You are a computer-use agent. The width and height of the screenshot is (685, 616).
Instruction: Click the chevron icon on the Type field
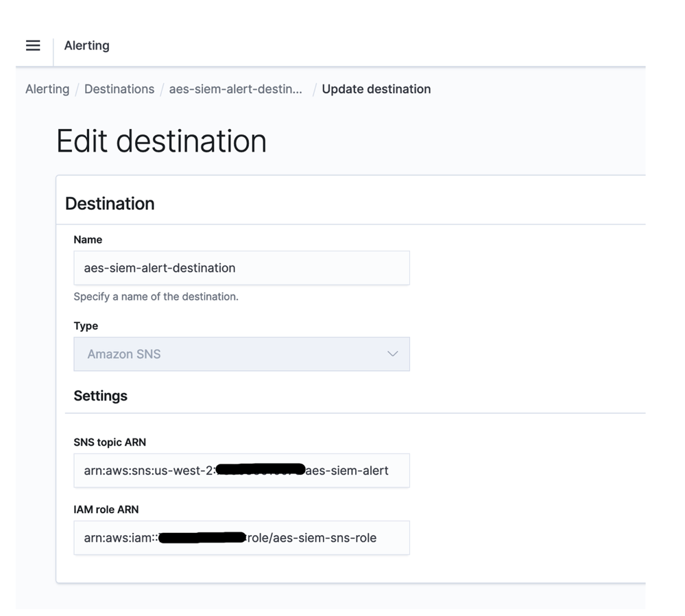pos(392,354)
